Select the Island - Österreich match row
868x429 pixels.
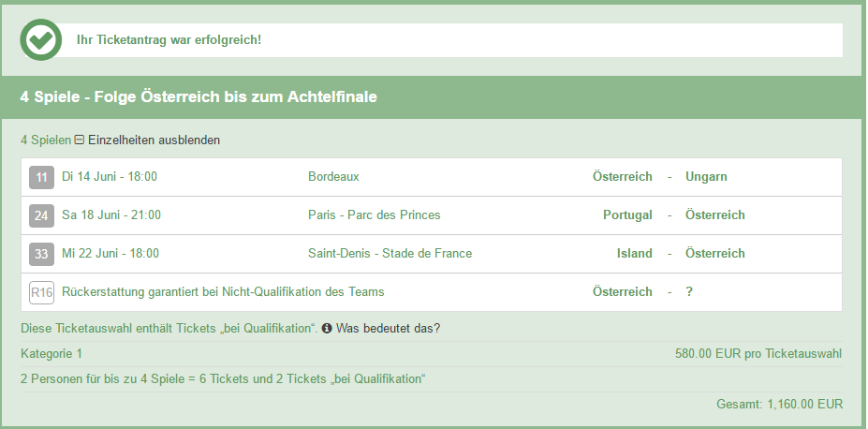[432, 254]
